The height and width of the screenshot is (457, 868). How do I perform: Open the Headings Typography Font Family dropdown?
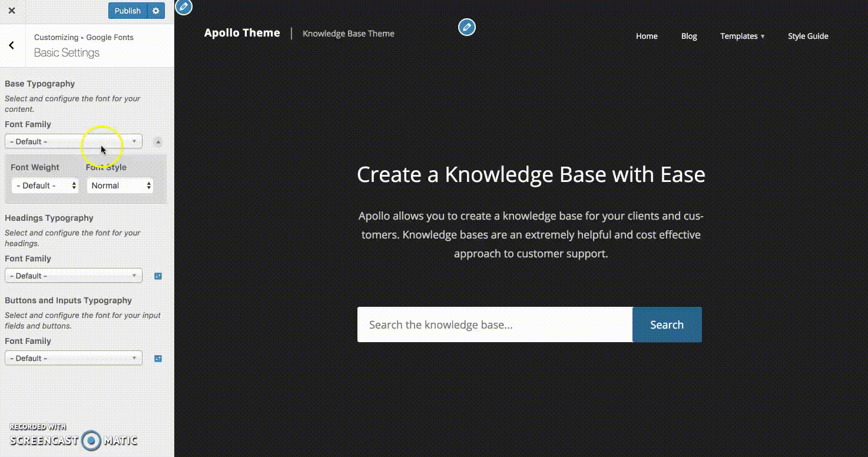coord(74,276)
